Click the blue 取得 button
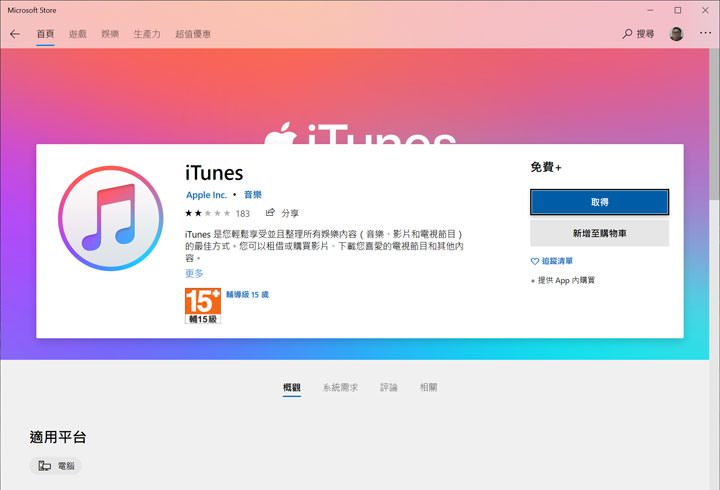Viewport: 720px width, 490px height. click(599, 202)
